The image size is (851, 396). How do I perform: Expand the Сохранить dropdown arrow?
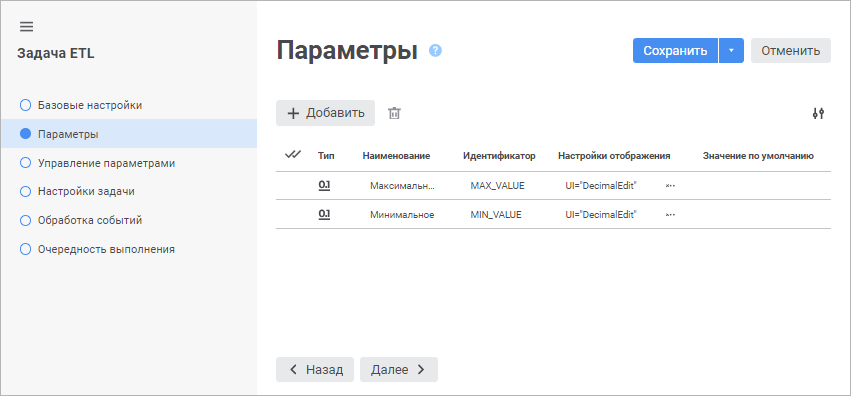click(731, 50)
